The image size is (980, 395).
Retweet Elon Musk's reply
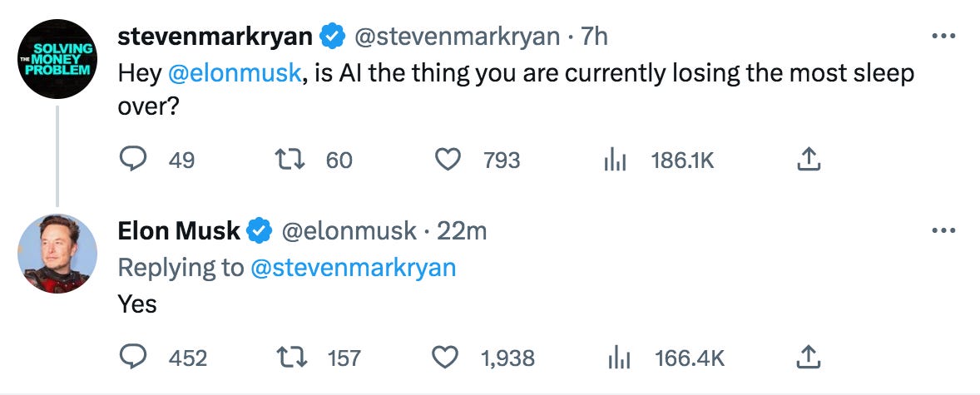pos(290,358)
